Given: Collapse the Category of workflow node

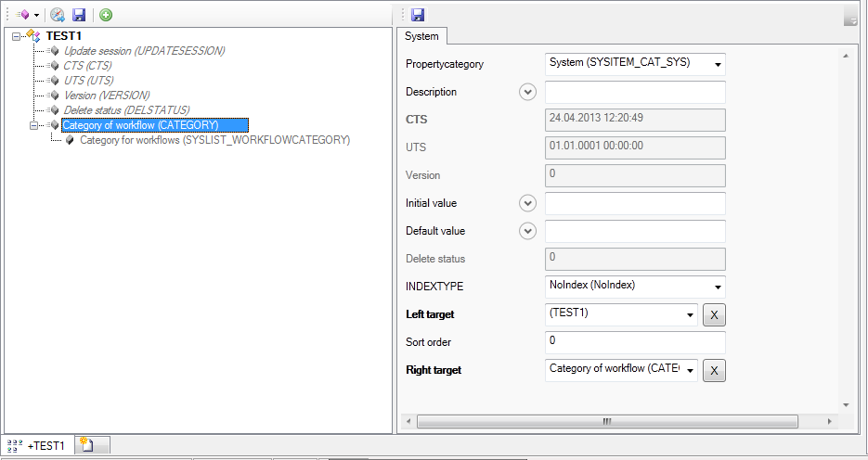Looking at the screenshot, I should pyautogui.click(x=33, y=125).
